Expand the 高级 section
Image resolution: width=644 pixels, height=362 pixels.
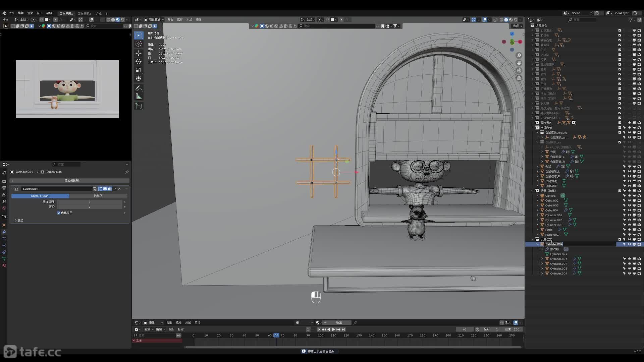[x=16, y=220]
